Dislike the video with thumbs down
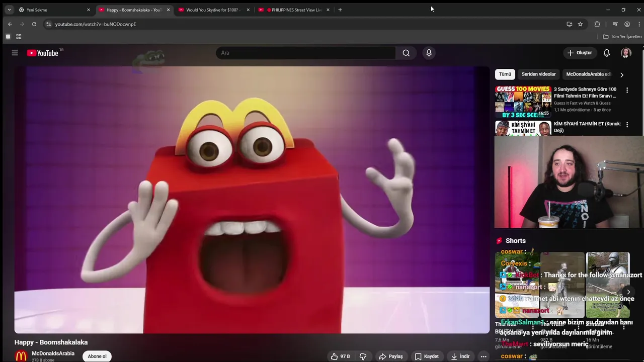Viewport: 644px width, 362px height. pyautogui.click(x=363, y=356)
